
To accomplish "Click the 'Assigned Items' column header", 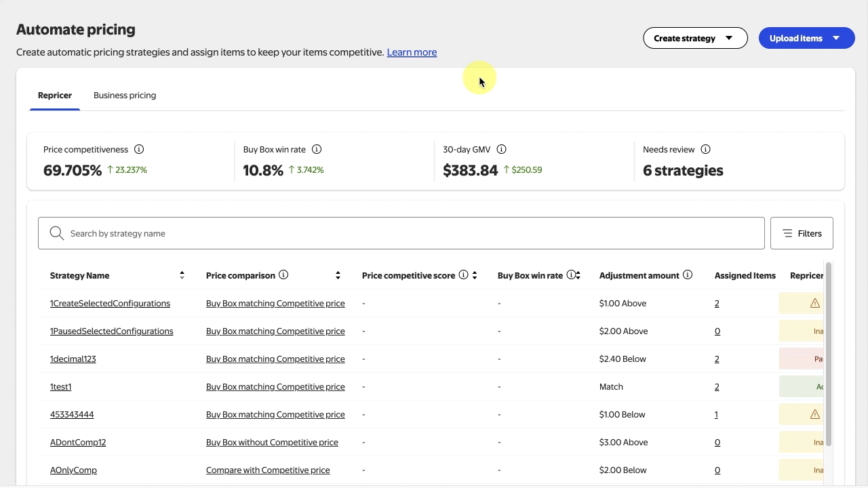I will [x=745, y=275].
